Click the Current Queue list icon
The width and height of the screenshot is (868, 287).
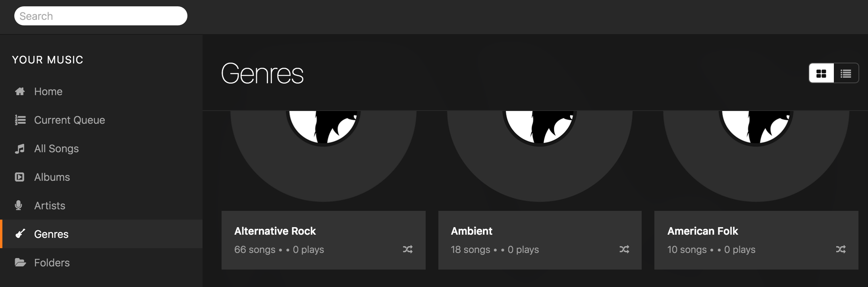[20, 120]
